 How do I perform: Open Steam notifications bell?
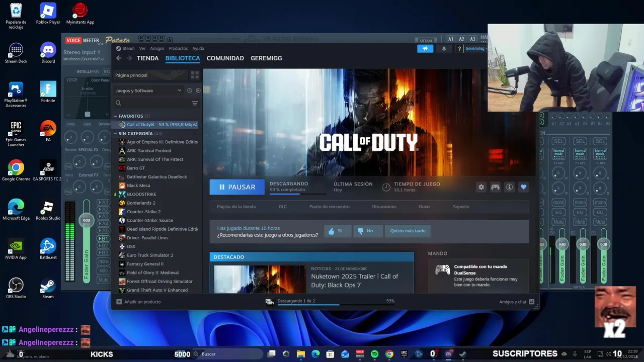(444, 49)
